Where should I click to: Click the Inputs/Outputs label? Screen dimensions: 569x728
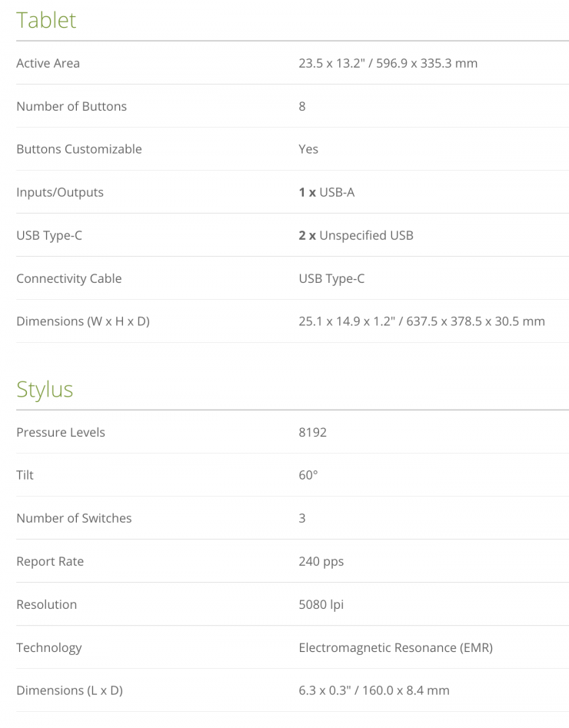point(60,192)
